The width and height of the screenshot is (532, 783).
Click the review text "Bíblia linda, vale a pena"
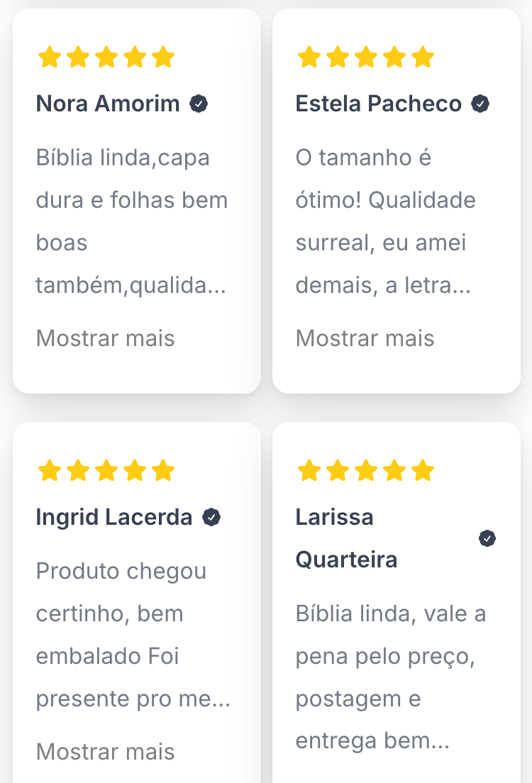click(x=390, y=677)
